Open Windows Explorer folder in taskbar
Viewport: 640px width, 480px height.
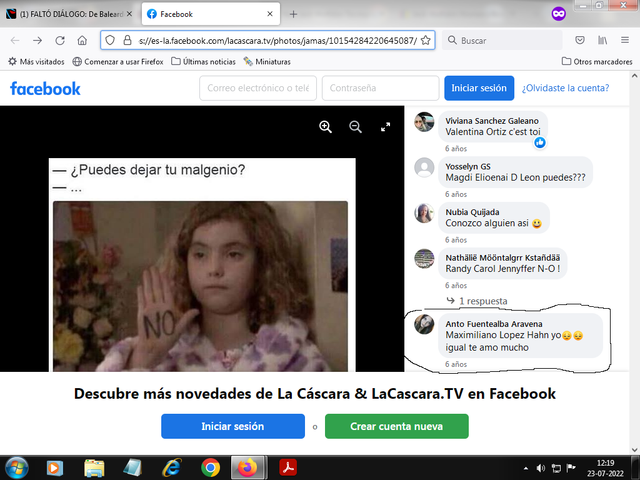(94, 468)
